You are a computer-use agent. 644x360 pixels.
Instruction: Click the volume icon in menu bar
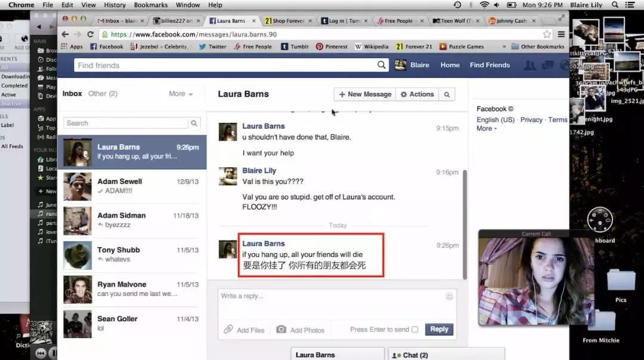pyautogui.click(x=497, y=5)
